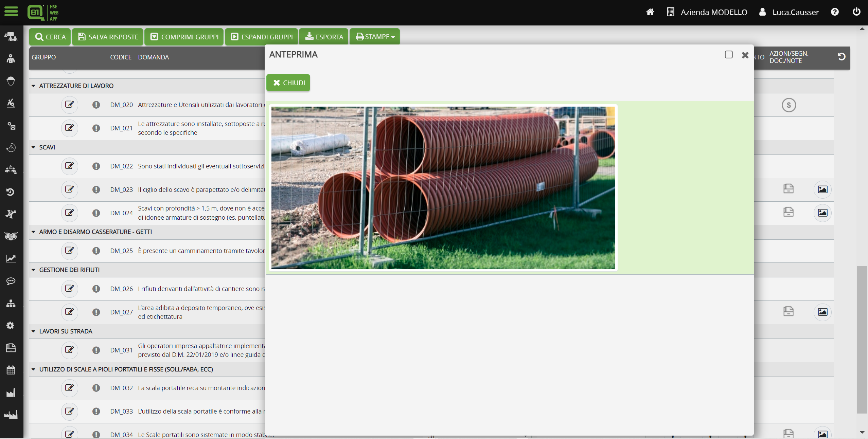Collapse the GESTIONE DEI RIFIUTI group
The width and height of the screenshot is (868, 439).
[33, 270]
